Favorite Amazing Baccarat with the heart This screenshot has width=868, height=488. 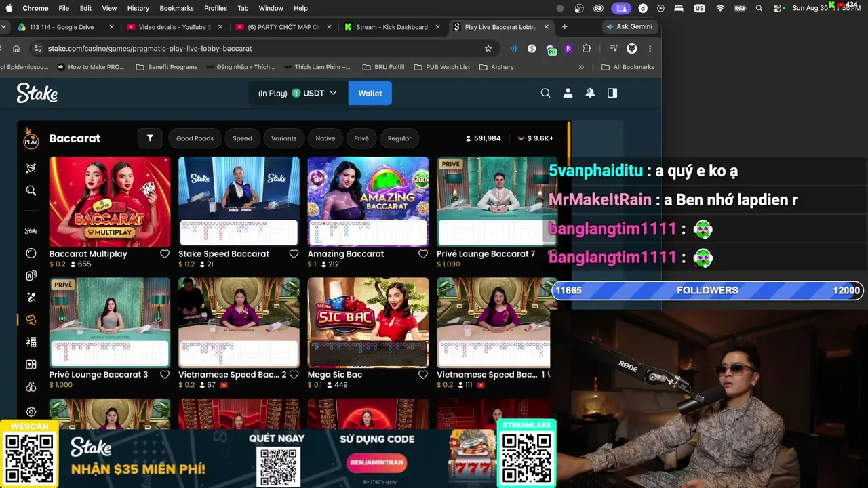click(x=423, y=254)
